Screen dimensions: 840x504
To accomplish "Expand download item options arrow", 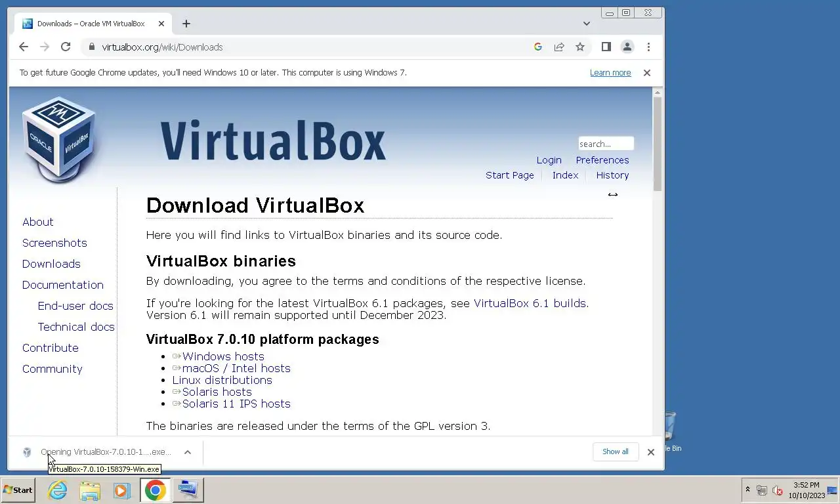I will tap(188, 451).
